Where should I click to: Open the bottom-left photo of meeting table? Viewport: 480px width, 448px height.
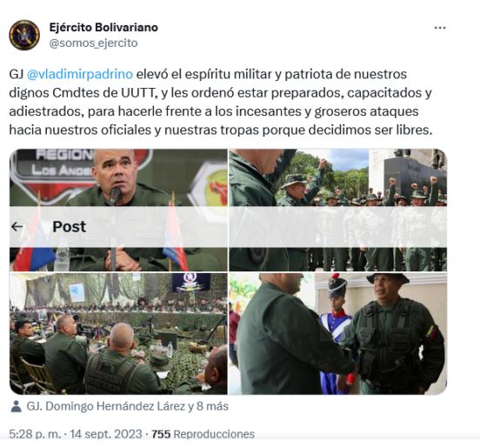click(118, 334)
